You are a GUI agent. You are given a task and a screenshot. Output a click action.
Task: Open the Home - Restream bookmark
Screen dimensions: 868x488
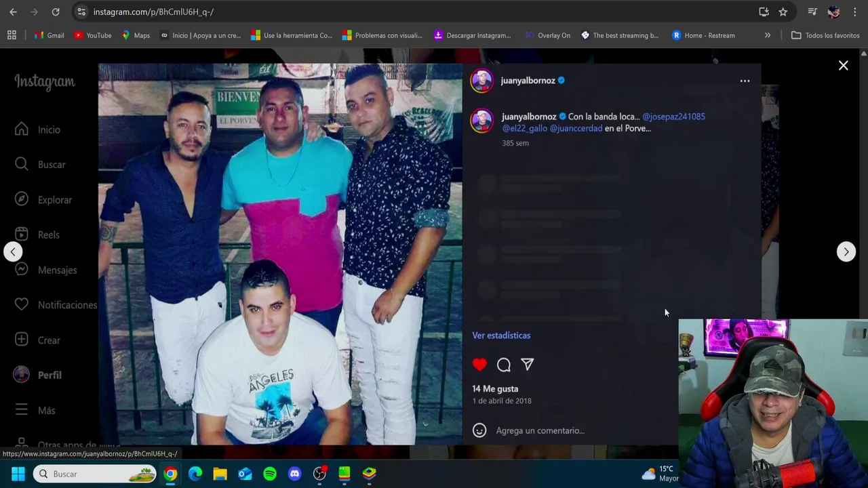click(x=703, y=35)
